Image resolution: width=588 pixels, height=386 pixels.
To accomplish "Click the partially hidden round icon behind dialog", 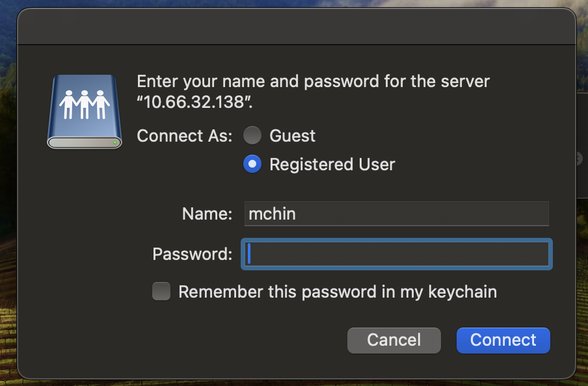I will (x=580, y=159).
